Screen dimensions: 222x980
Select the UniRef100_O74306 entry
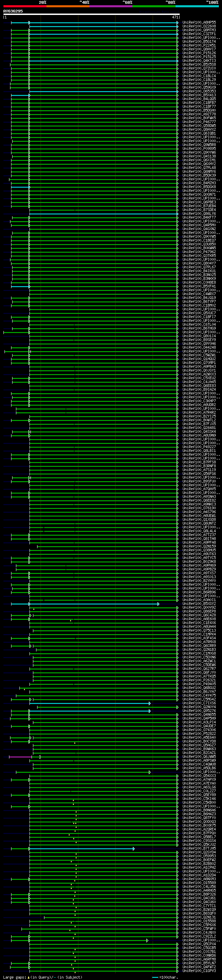(x=199, y=730)
